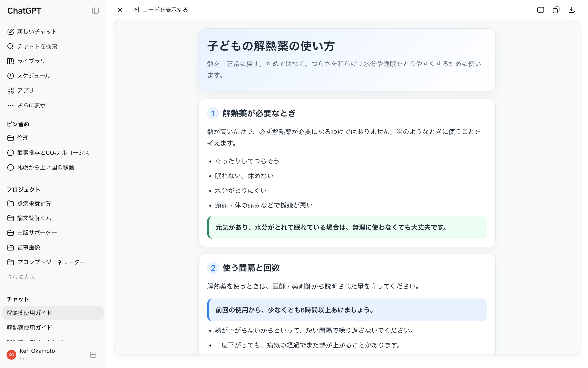Click bullet 頭痛・体の痛みなどで機嫌が悪い
588x368 pixels.
click(x=264, y=205)
